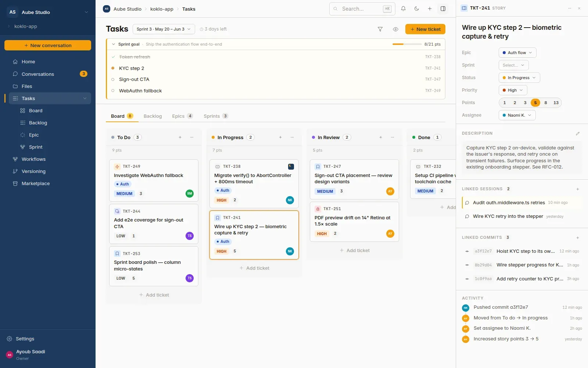Open Priority High dropdown
Viewport: 588px width, 368px height.
coord(513,90)
